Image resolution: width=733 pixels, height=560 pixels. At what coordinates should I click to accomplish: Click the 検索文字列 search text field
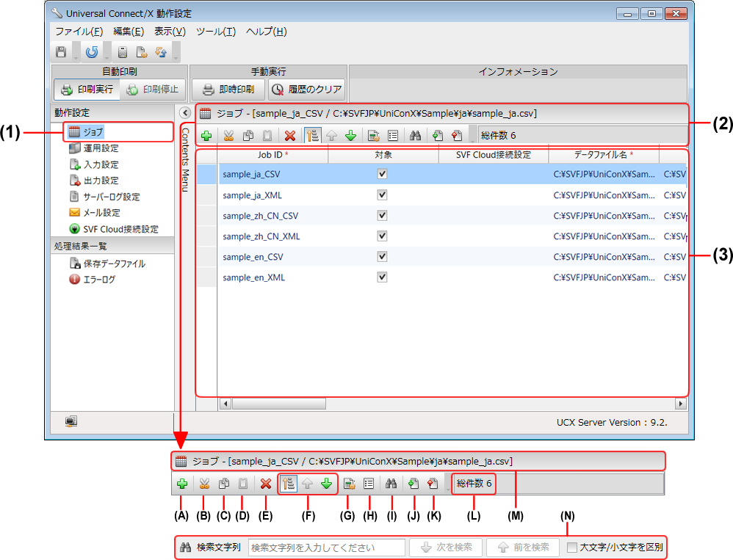(326, 548)
